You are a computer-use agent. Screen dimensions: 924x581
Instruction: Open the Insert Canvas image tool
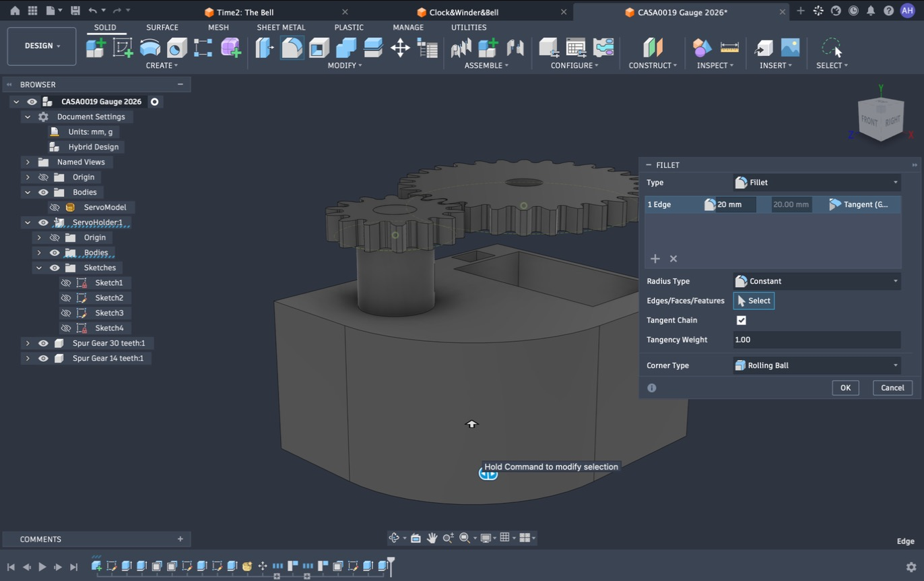click(790, 47)
